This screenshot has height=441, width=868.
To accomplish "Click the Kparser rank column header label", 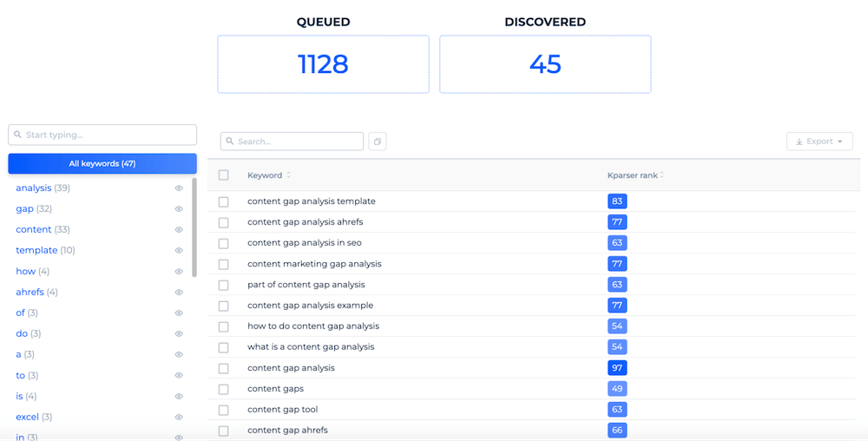I will [x=633, y=175].
